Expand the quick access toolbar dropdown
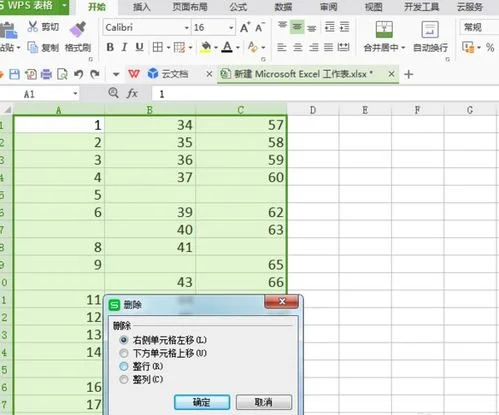 pos(116,74)
